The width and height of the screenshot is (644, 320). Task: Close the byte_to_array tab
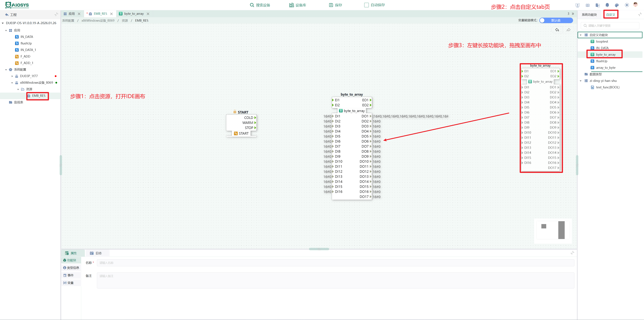tap(148, 14)
